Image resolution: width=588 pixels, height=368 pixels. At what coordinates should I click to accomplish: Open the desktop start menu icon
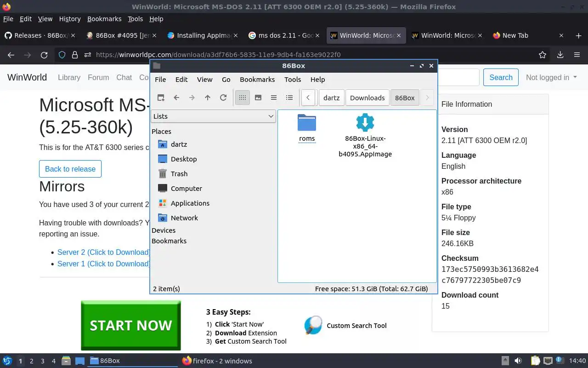[x=7, y=361]
